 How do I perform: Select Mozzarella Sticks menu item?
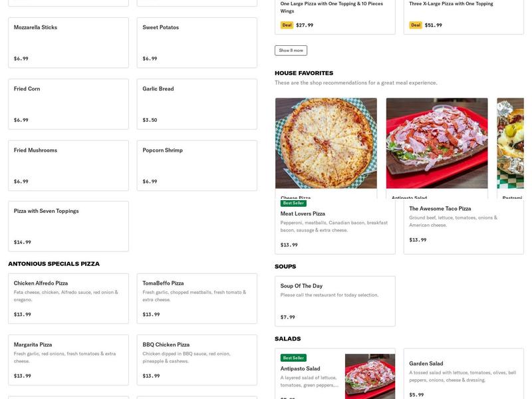point(68,43)
